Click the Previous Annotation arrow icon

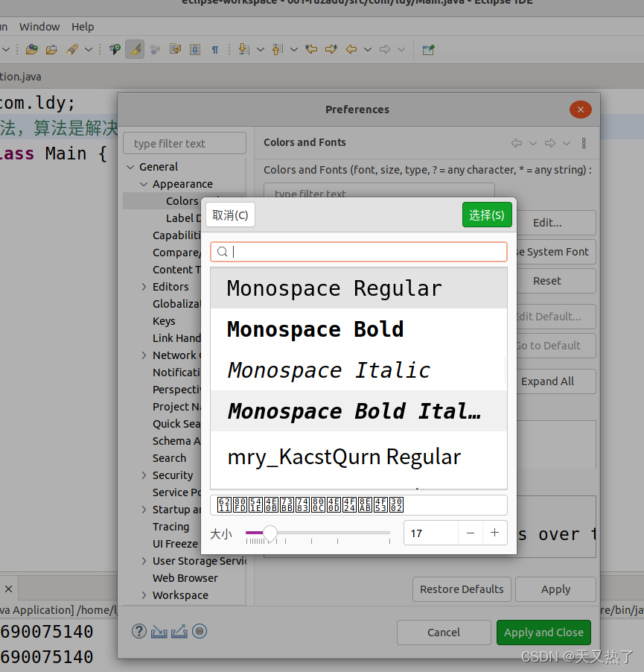(278, 49)
